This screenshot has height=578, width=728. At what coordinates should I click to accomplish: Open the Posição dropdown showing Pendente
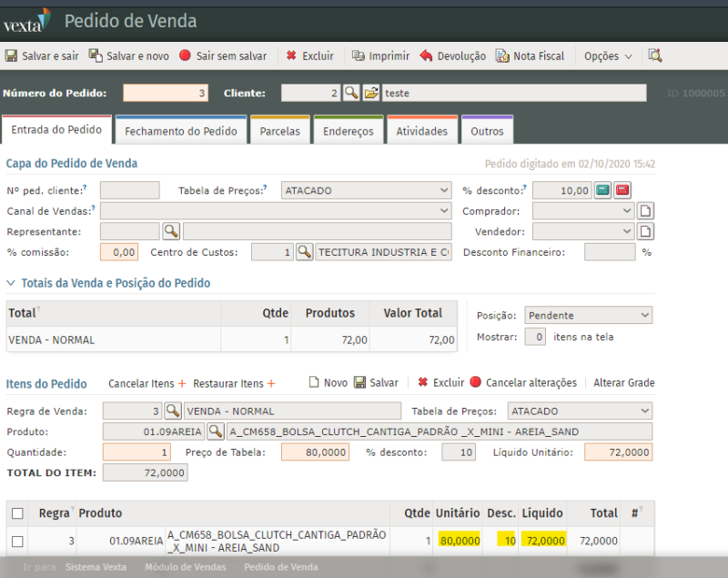click(588, 315)
